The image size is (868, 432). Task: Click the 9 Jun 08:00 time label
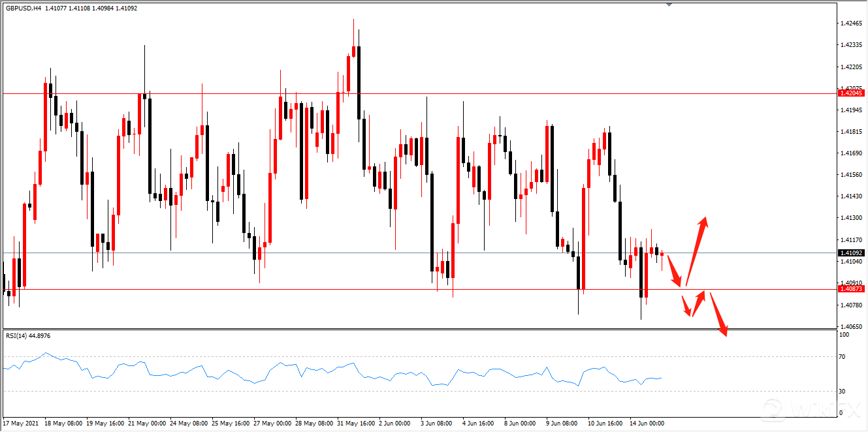(563, 423)
